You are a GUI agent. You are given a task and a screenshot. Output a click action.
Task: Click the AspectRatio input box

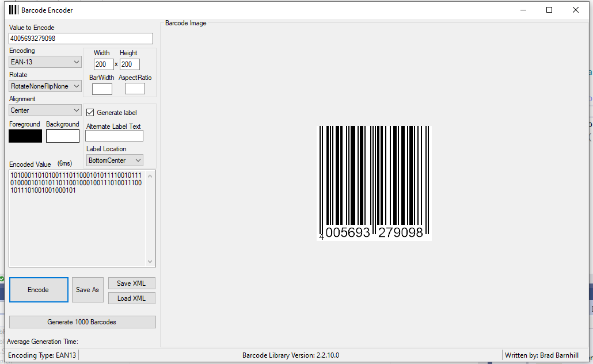pyautogui.click(x=135, y=89)
